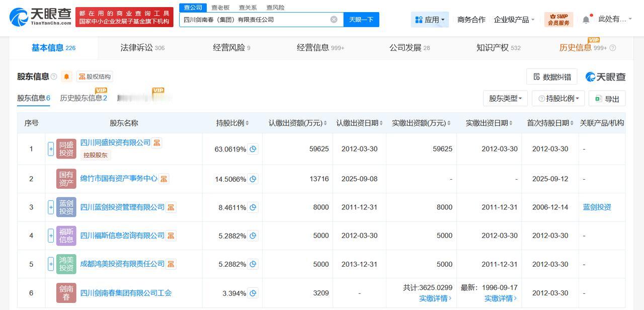Open 股东类型 filter dropdown
This screenshot has width=644, height=310.
click(x=505, y=98)
